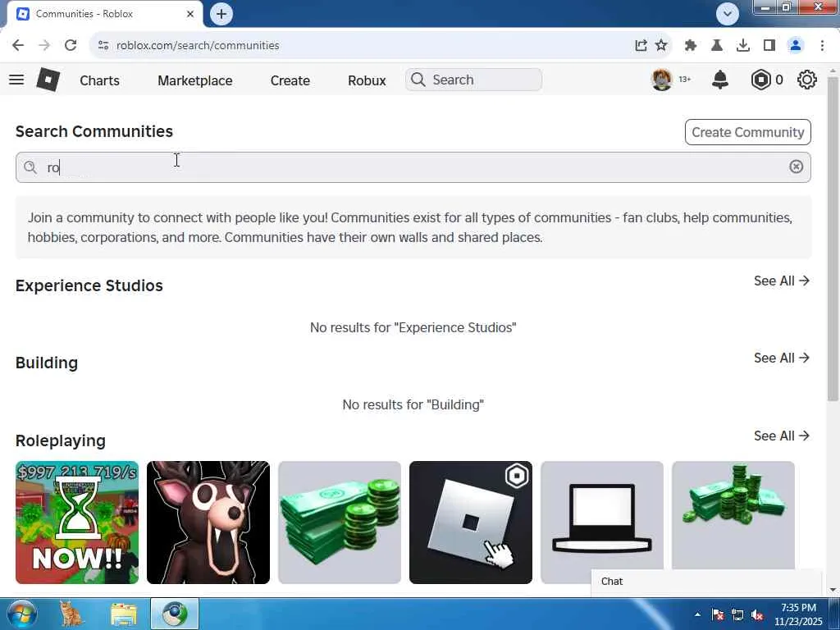Open the NOW!! hourglass community thumbnail
The image size is (840, 630).
tap(77, 523)
